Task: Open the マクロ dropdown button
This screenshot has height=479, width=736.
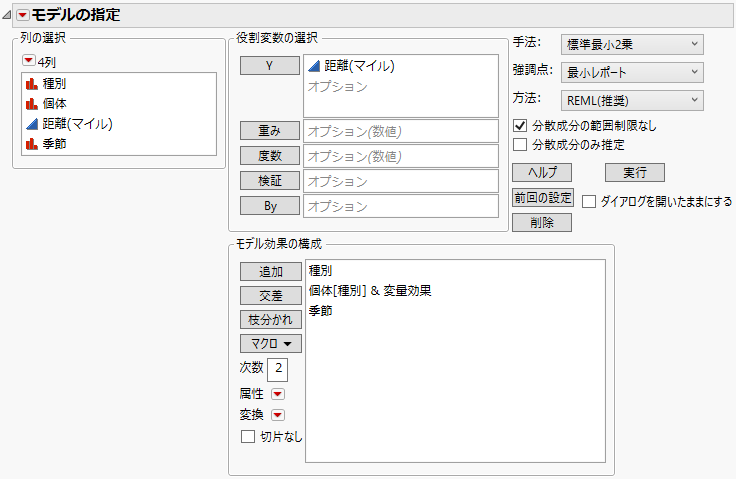Action: (x=271, y=344)
